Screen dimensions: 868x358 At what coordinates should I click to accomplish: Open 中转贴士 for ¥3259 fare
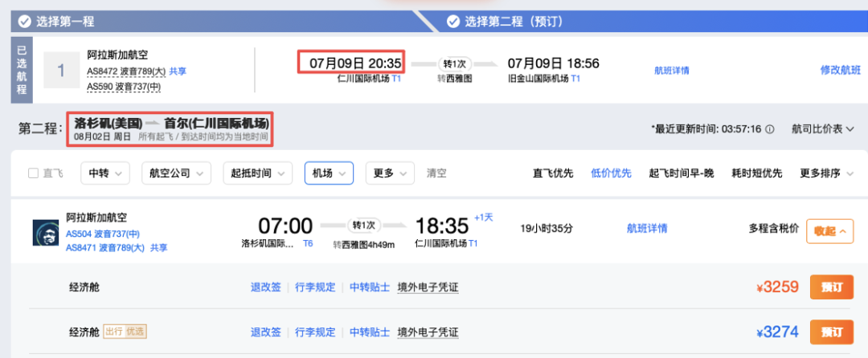coord(370,287)
